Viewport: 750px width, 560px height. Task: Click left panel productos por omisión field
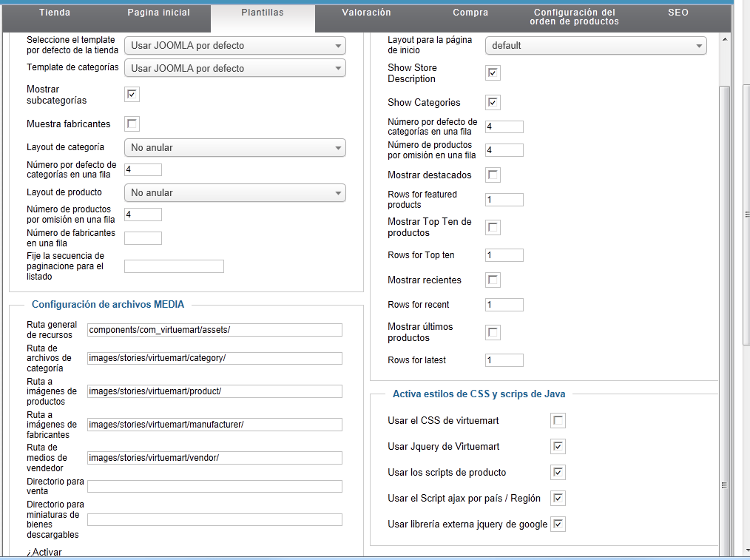[x=143, y=215]
